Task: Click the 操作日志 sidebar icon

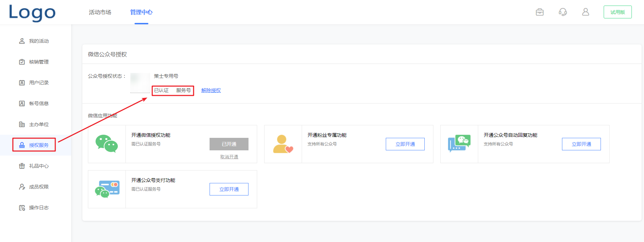Action: point(22,208)
